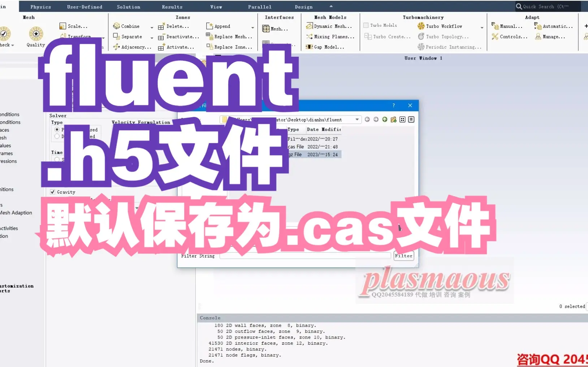Click the Scale mesh icon
Screen dimensions: 588x367
point(63,26)
